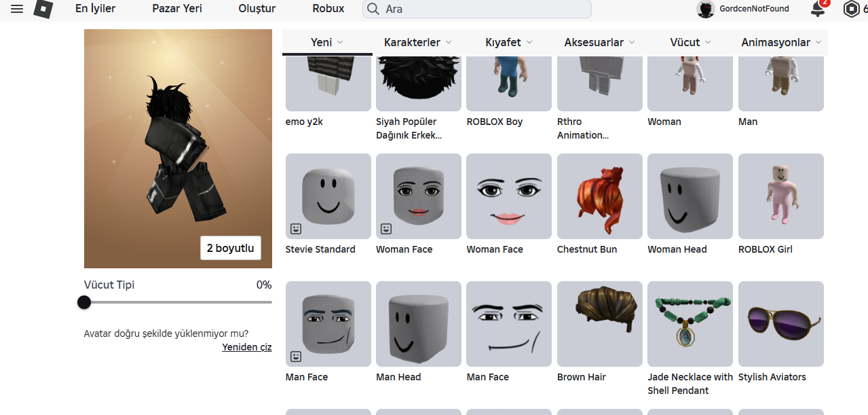Expand the Aksesuarlar dropdown tab
This screenshot has height=415, width=868.
click(x=600, y=42)
